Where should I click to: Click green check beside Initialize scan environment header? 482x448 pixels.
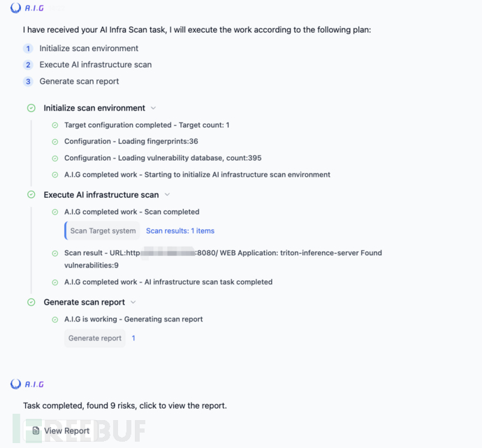click(31, 108)
